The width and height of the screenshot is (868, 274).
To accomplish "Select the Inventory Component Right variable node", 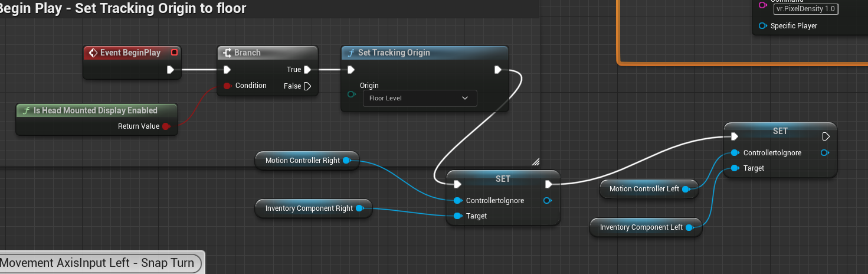I will [313, 208].
